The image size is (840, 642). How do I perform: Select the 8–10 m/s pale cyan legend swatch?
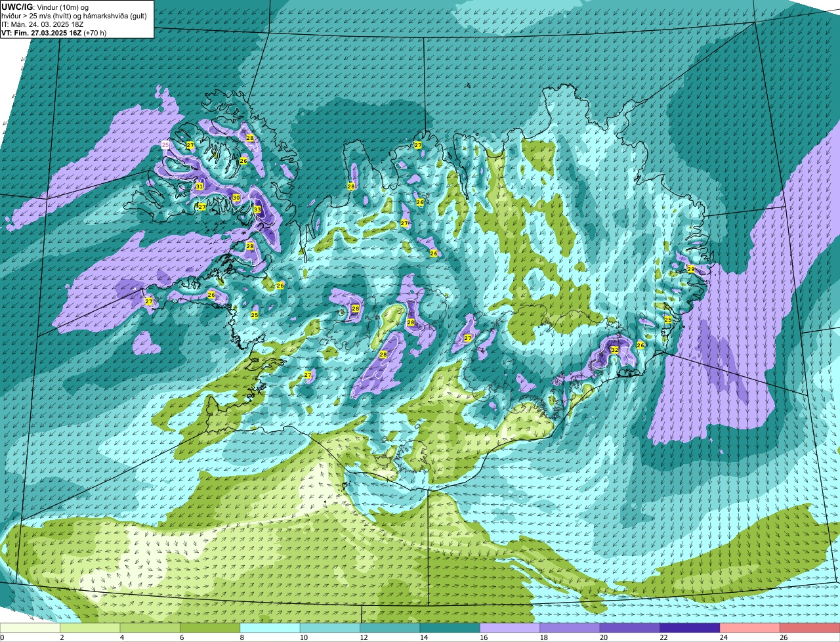[x=270, y=628]
